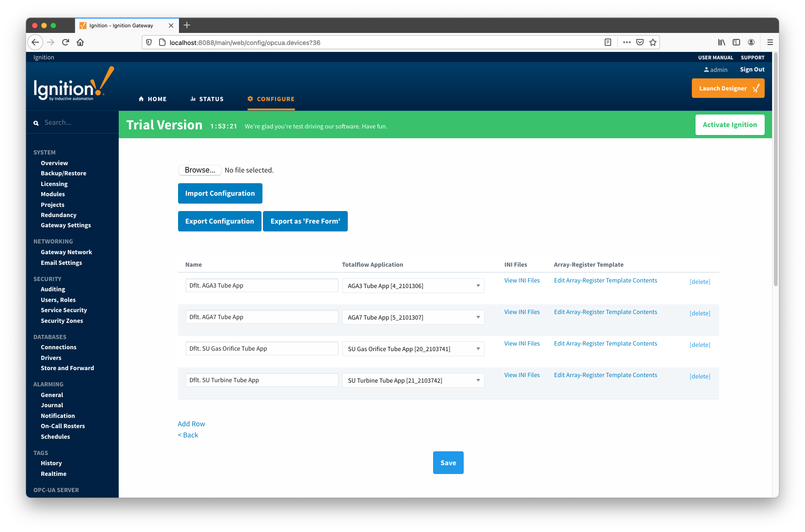Click Export as 'Free Form' button
Screen dimensions: 805x532
click(305, 221)
